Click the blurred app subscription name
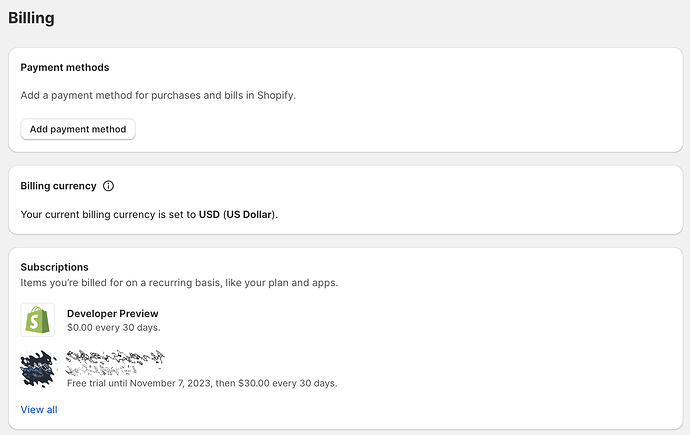The height and width of the screenshot is (435, 690). pos(115,361)
